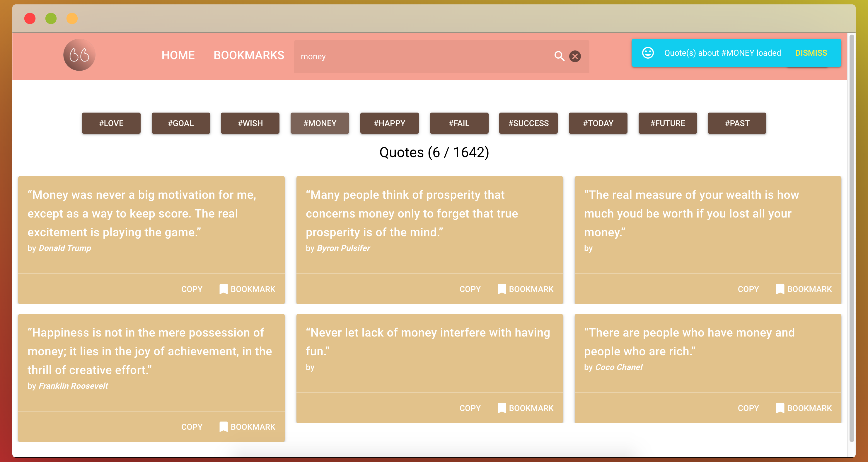The height and width of the screenshot is (462, 868).
Task: Go to the BOOKMARKS page
Action: pos(249,55)
